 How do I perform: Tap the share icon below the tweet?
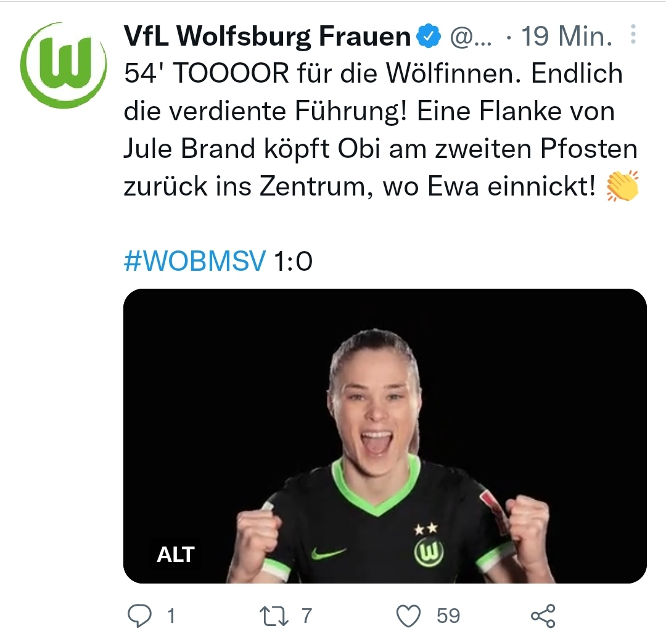tap(543, 616)
